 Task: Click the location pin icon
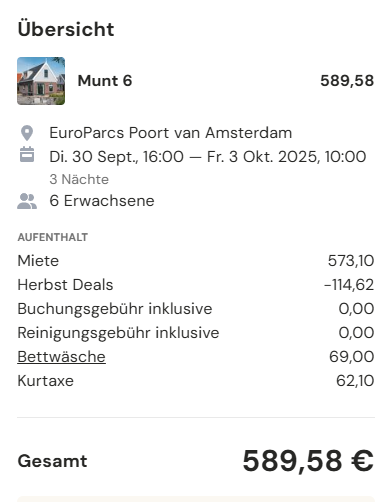27,133
